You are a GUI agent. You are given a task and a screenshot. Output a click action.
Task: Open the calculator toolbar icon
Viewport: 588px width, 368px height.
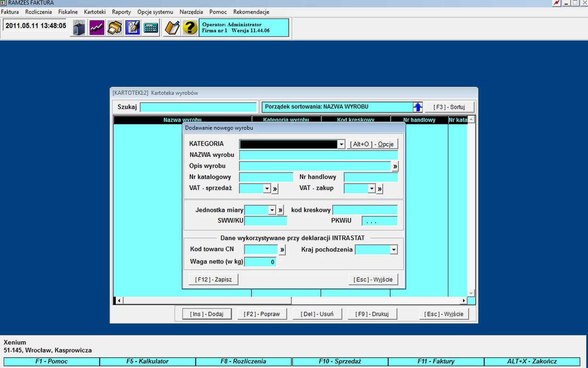[151, 28]
